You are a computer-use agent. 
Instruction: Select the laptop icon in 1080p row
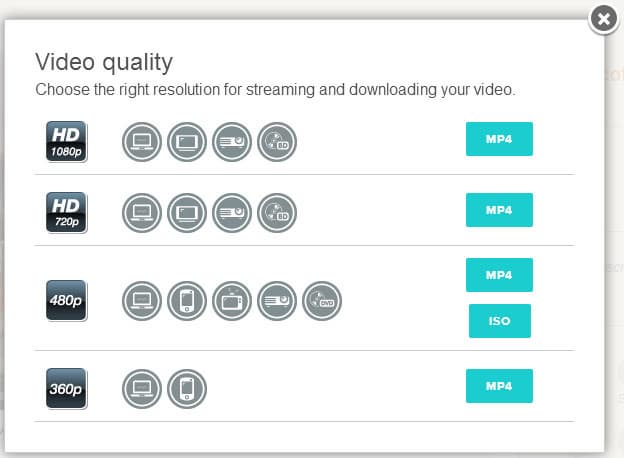point(142,141)
